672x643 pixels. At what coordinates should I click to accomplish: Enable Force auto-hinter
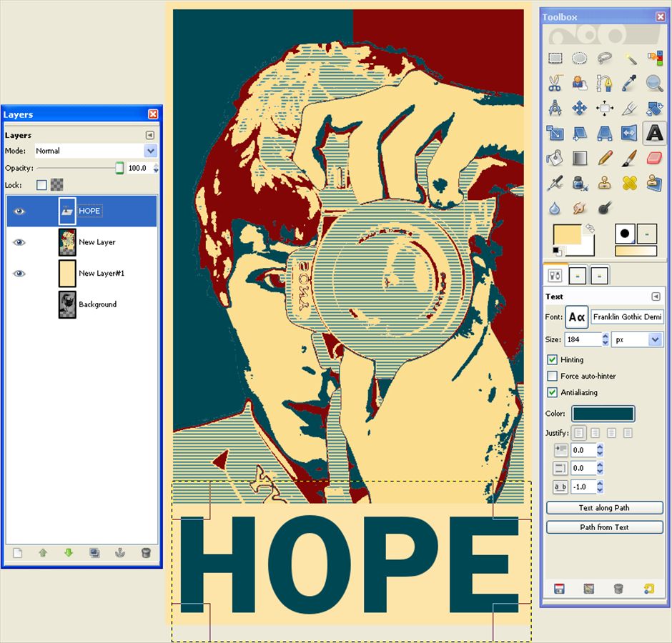tap(552, 376)
